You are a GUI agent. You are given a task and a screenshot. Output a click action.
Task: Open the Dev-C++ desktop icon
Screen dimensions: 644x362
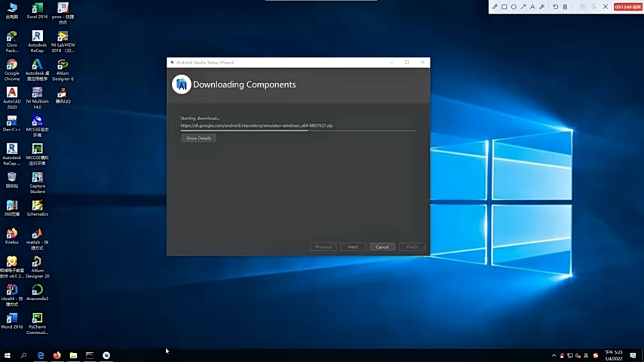pyautogui.click(x=12, y=123)
